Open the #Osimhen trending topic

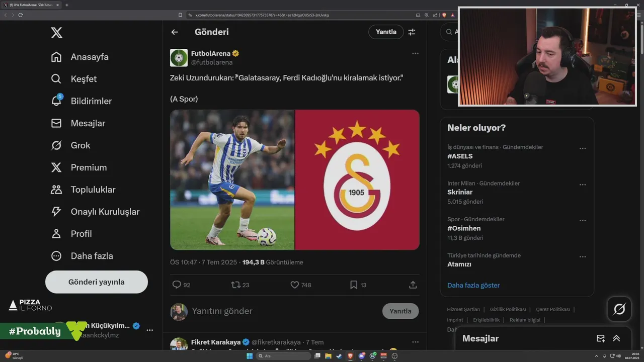click(465, 228)
